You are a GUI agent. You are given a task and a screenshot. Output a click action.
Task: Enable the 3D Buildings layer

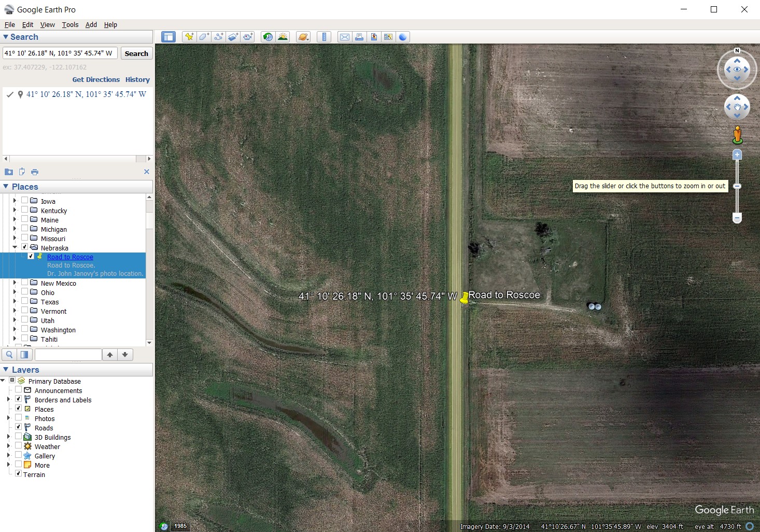18,437
